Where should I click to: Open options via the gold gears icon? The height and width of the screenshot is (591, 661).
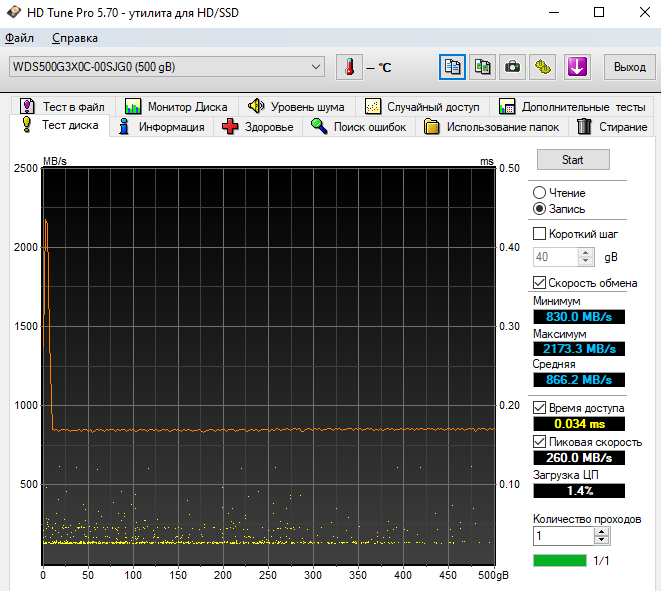pos(544,67)
